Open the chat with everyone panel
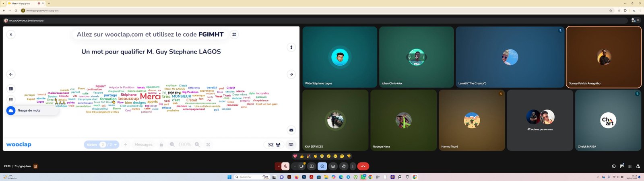This screenshot has width=644, height=181. tap(622, 166)
